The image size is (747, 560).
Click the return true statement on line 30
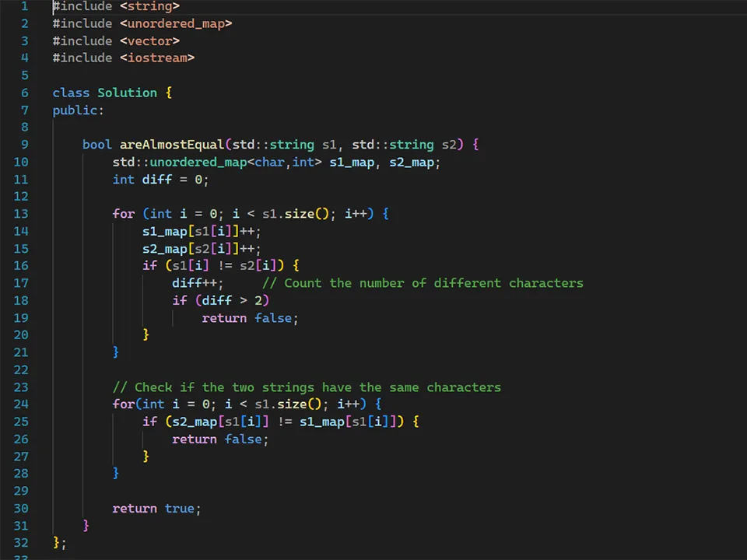[156, 508]
